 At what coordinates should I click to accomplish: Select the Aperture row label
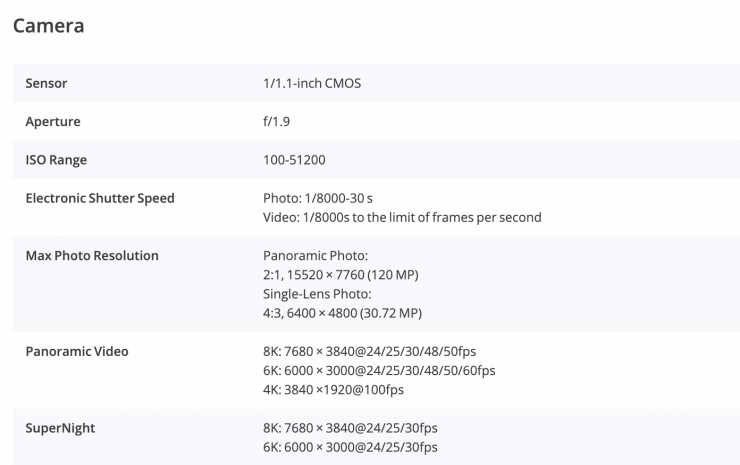pos(53,121)
